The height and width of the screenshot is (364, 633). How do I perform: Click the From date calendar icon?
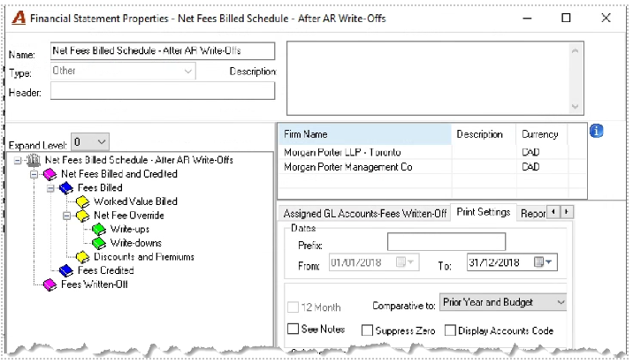click(405, 262)
